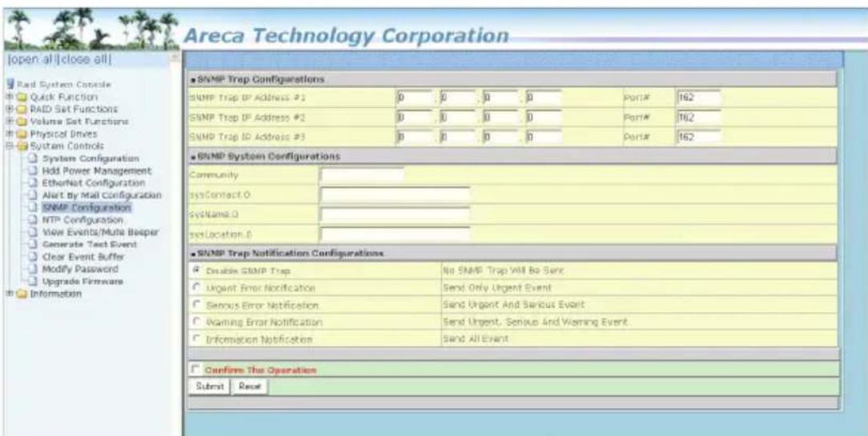Click the Submit button

210,386
